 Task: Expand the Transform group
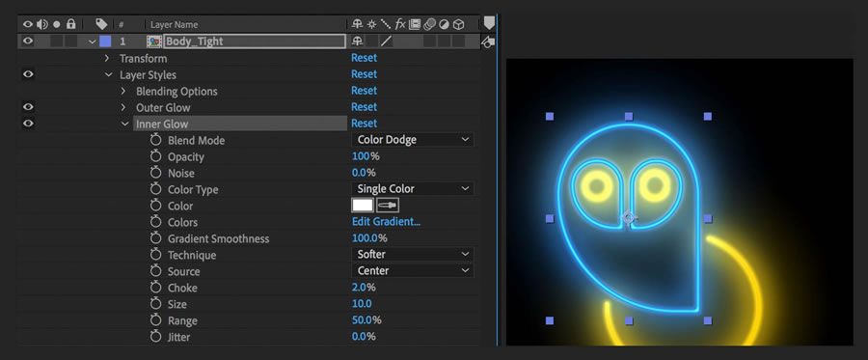pos(107,58)
